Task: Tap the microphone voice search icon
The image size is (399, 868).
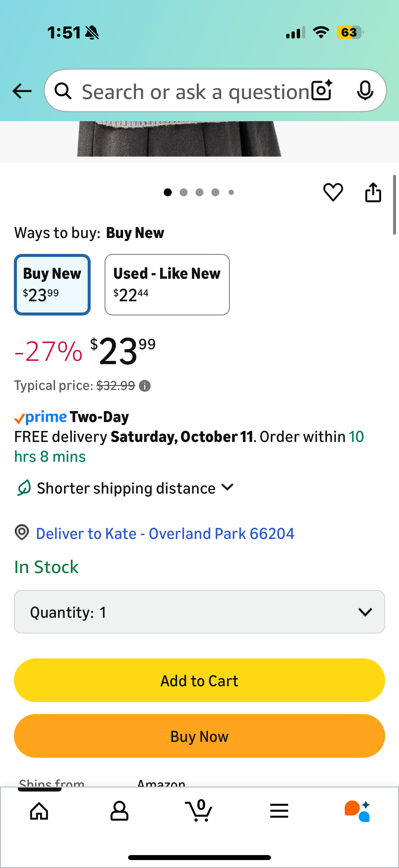Action: tap(365, 90)
